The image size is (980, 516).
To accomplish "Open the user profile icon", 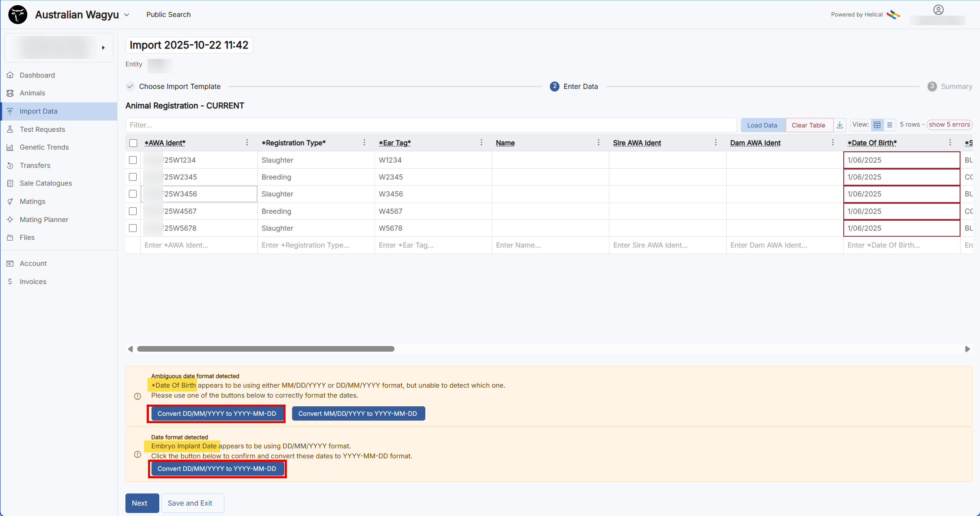I will (938, 10).
